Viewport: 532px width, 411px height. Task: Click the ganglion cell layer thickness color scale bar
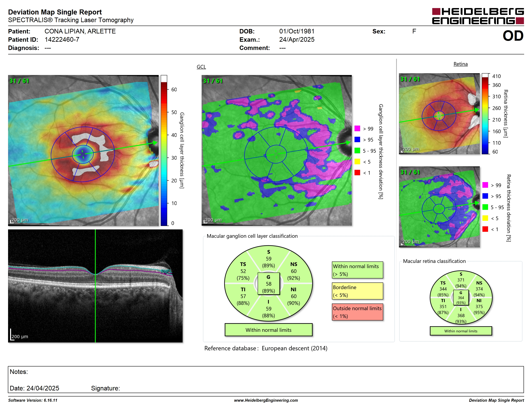[x=164, y=150]
